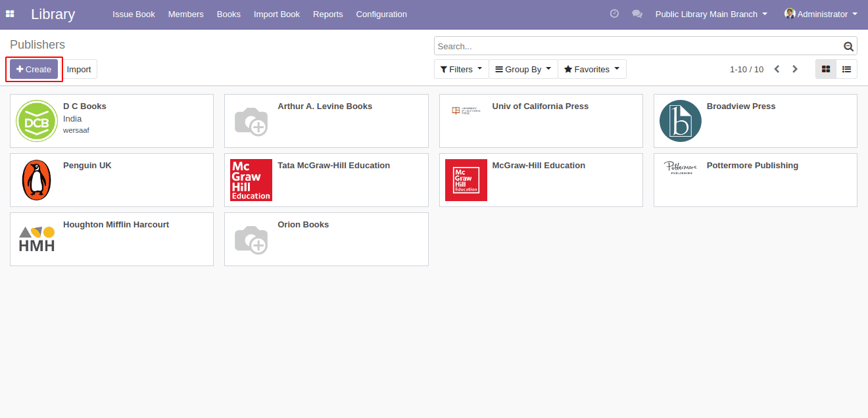Image resolution: width=868 pixels, height=418 pixels.
Task: Open the Broadview Press name
Action: pyautogui.click(x=741, y=106)
